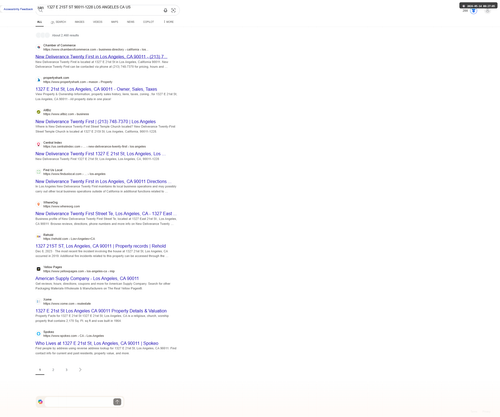Click the Yellow Pages site favicon
The height and width of the screenshot is (417, 500).
pos(38,269)
